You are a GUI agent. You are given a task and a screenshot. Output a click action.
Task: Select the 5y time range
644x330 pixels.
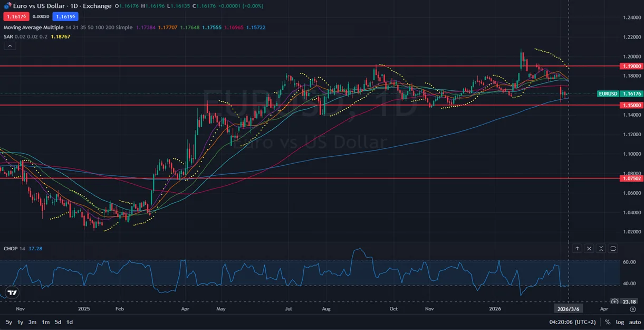(x=9, y=322)
